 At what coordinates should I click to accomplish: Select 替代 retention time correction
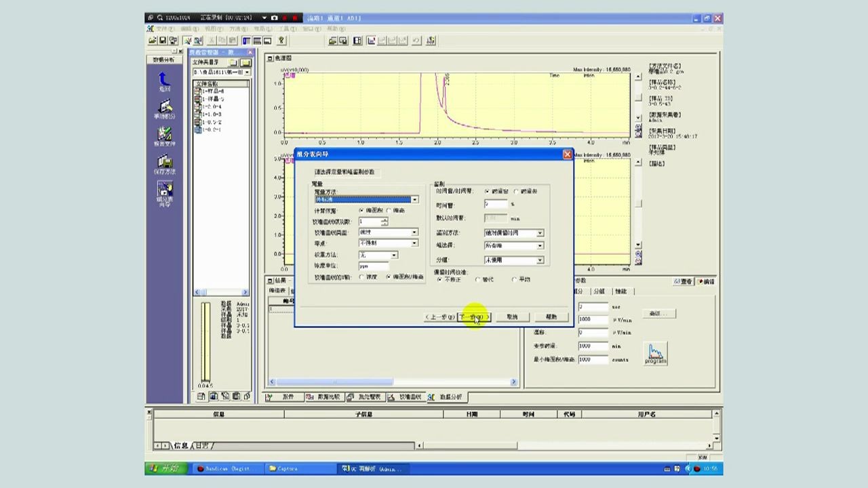click(x=478, y=279)
